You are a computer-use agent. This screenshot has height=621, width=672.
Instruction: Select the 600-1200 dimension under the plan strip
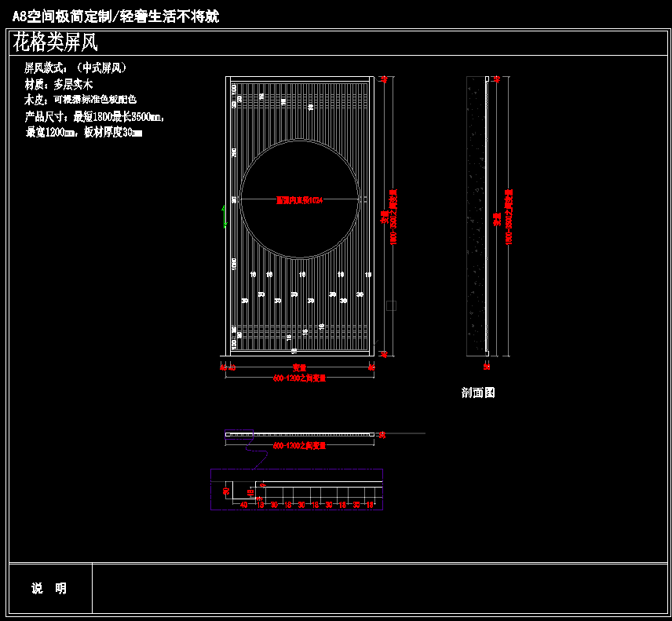[x=299, y=446]
